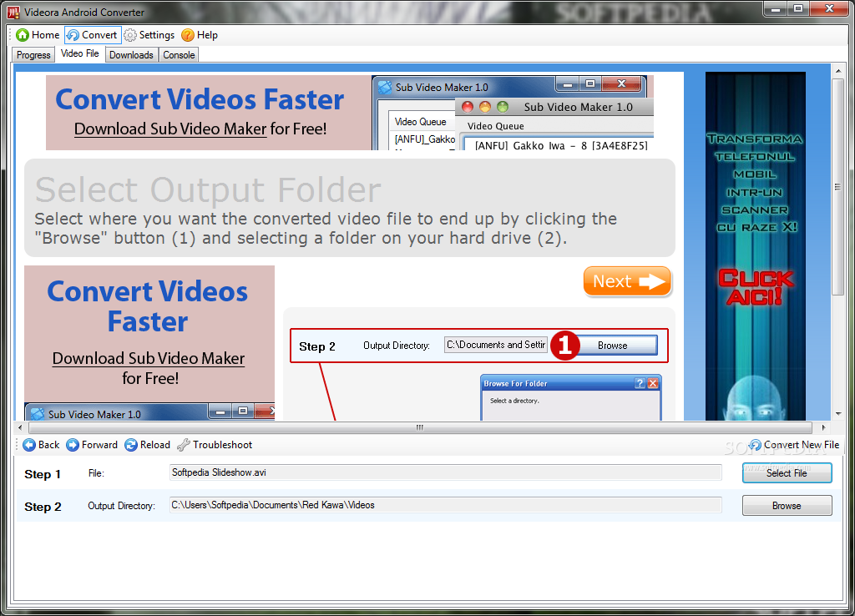The height and width of the screenshot is (616, 855).
Task: Click the Convert Videos Faster top banner heading
Action: tap(200, 99)
